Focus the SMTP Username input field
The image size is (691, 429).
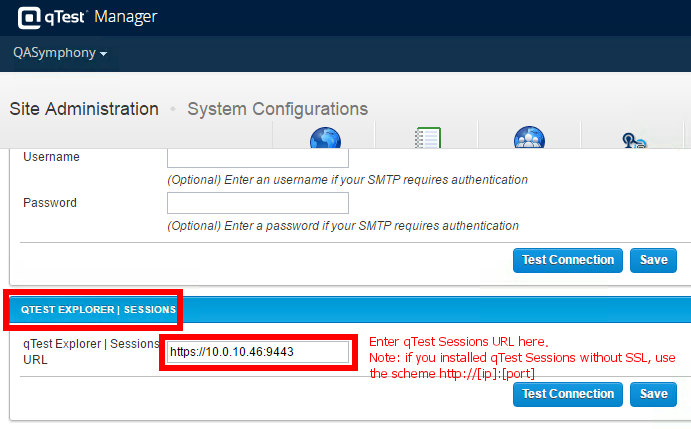coord(258,157)
